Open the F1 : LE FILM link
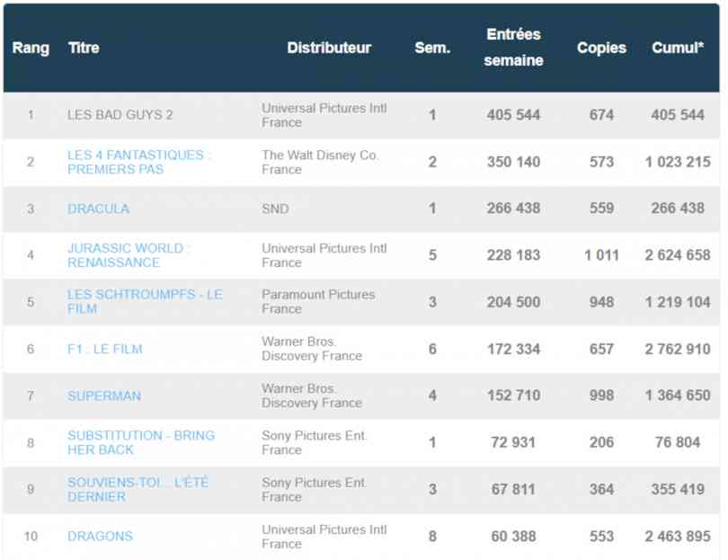 [105, 349]
